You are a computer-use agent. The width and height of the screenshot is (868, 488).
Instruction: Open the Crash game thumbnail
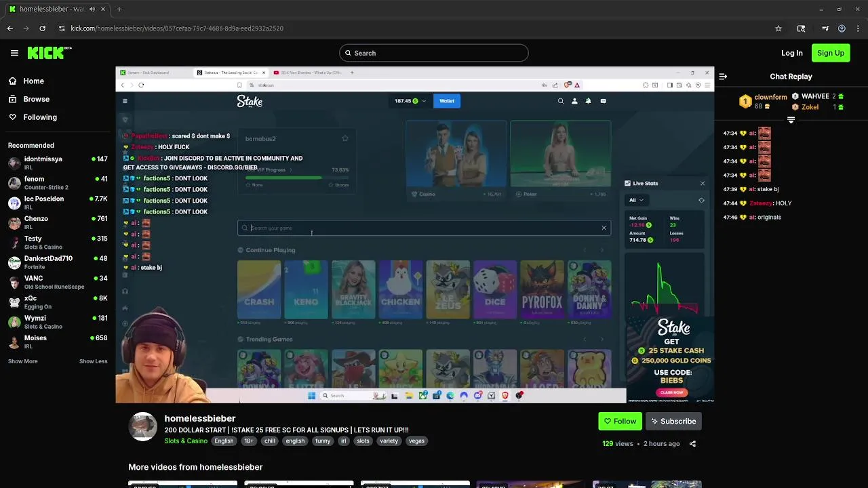[x=259, y=289]
